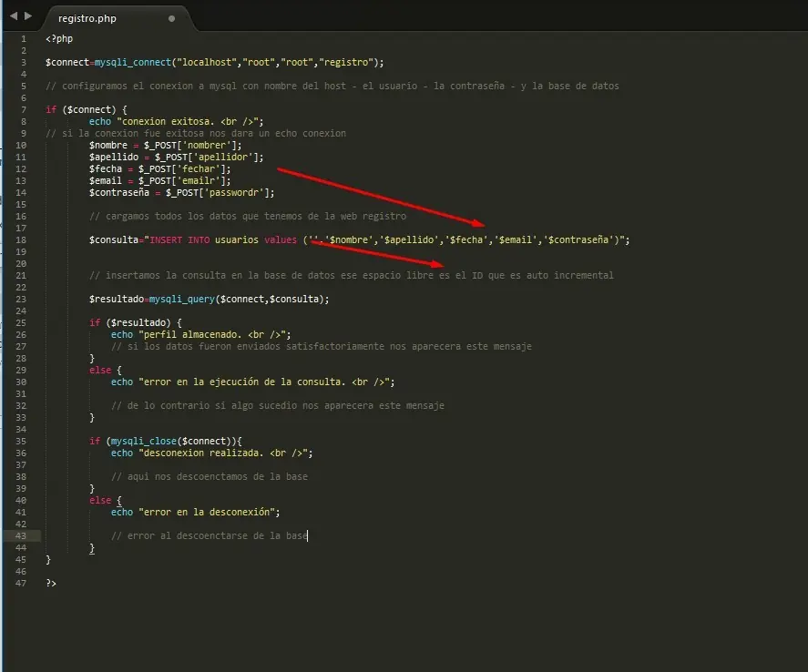The height and width of the screenshot is (672, 808).
Task: Click "registro" database name string
Action: click(x=346, y=62)
